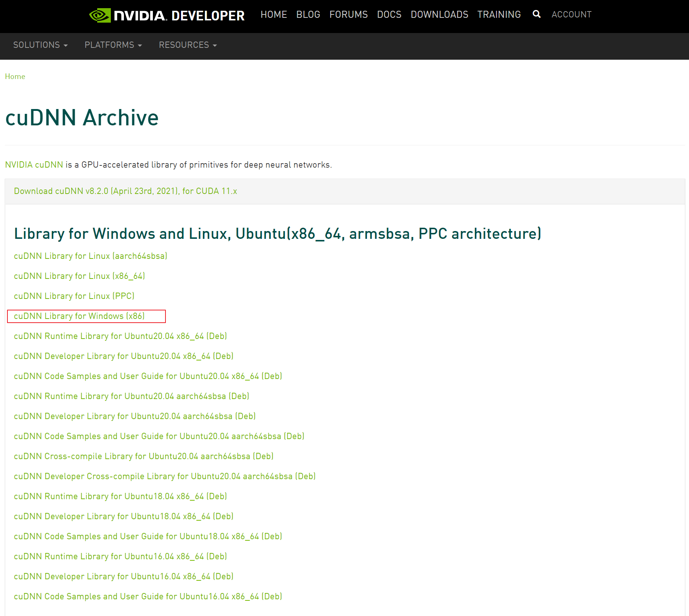689x616 pixels.
Task: Click the cuDNN Archive page heading
Action: tap(82, 118)
